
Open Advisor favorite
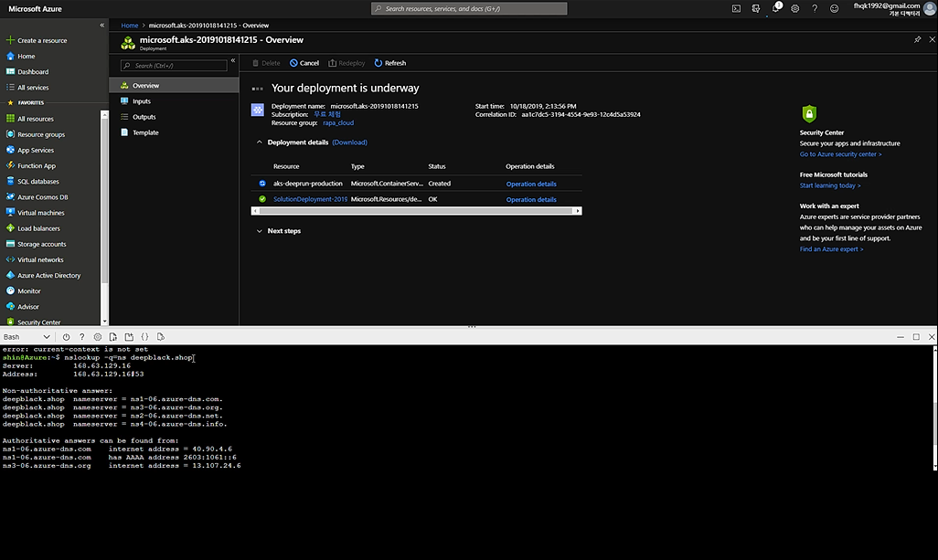[23, 307]
